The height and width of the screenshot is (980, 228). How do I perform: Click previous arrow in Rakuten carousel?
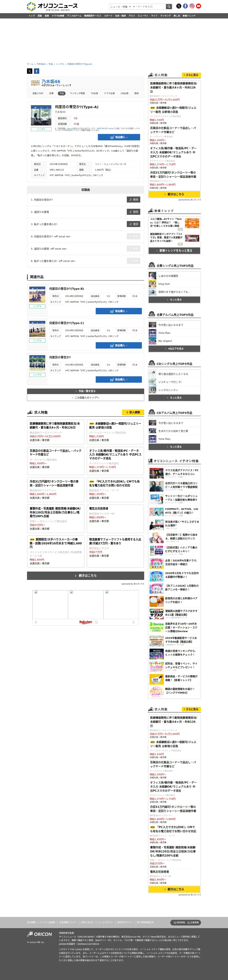(36, 622)
